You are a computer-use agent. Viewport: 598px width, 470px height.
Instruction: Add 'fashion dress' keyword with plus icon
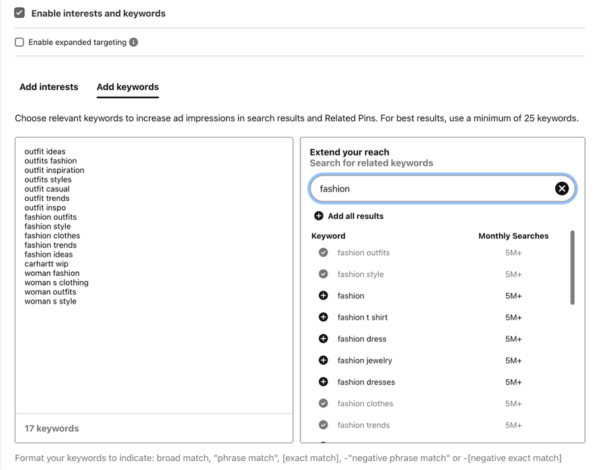(323, 339)
